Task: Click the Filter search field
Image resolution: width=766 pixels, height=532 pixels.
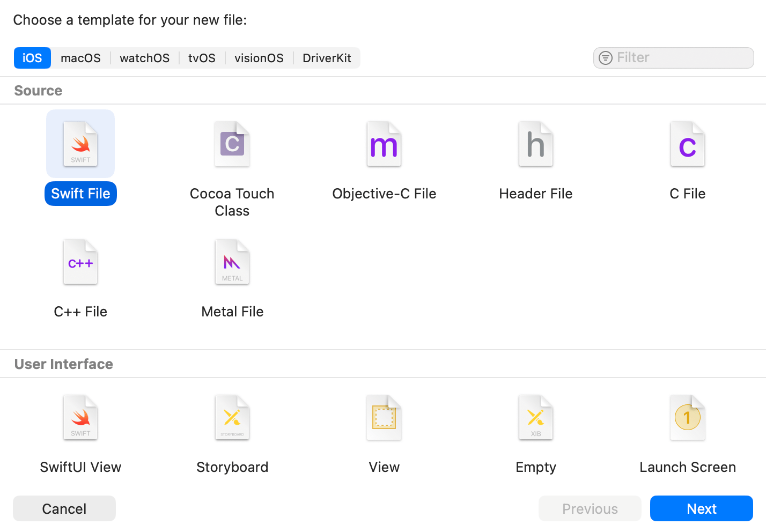Action: [673, 57]
